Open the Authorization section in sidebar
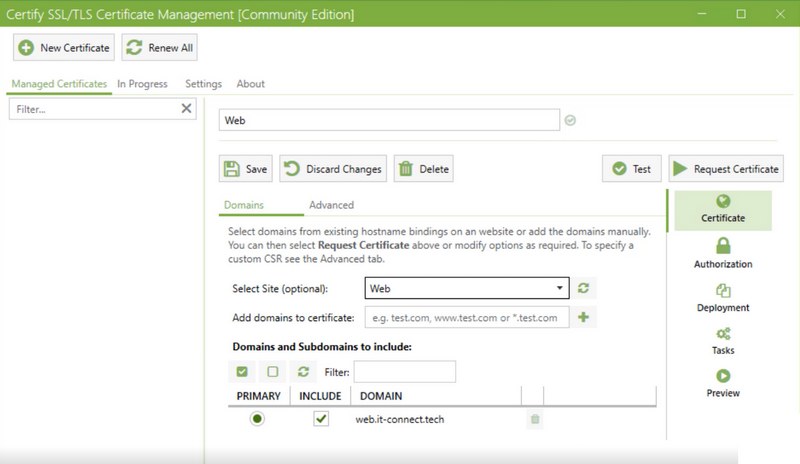The image size is (800, 464). 723,253
